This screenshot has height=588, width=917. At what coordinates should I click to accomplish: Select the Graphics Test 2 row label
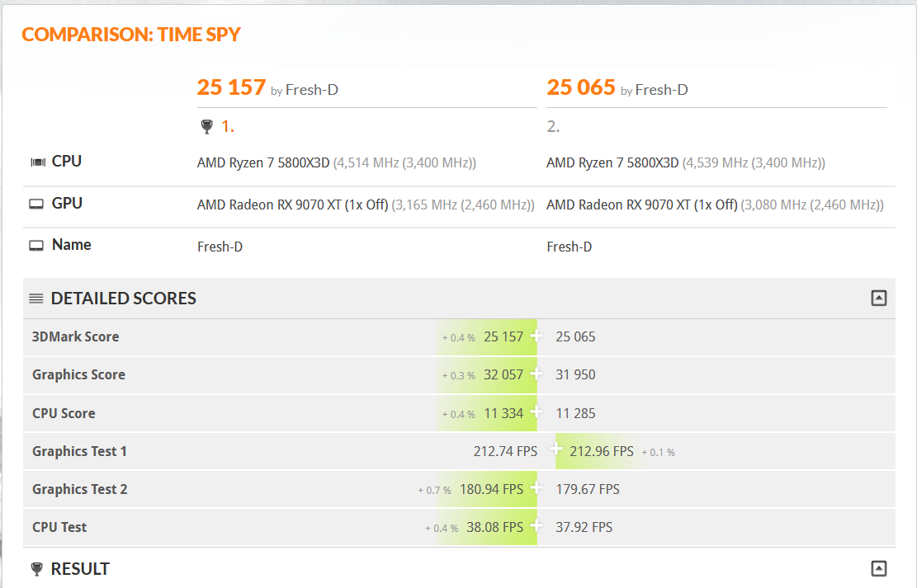click(x=79, y=489)
